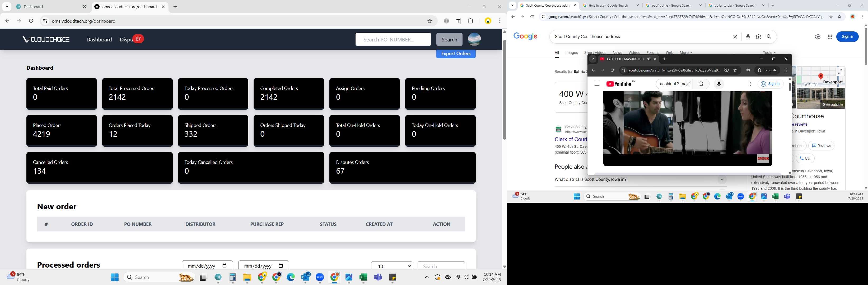This screenshot has width=868, height=285.
Task: Click the Search button next to the PO_NUMBER field
Action: pyautogui.click(x=449, y=39)
